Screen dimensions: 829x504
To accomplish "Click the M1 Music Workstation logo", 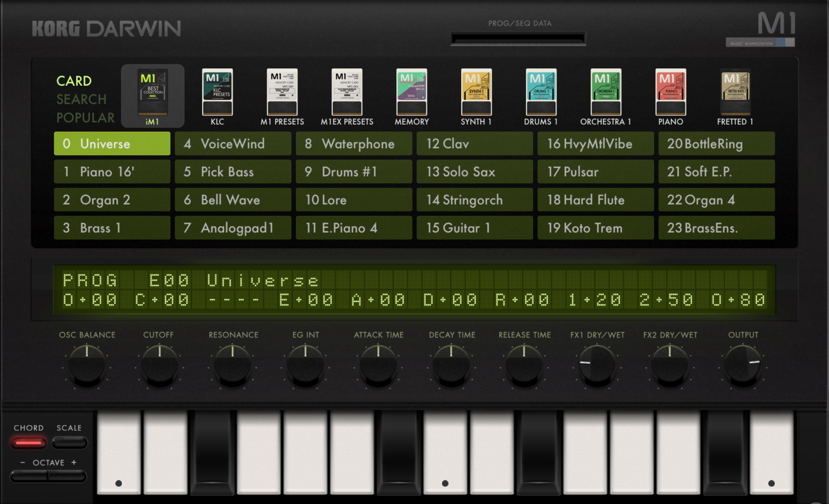I will [x=760, y=29].
